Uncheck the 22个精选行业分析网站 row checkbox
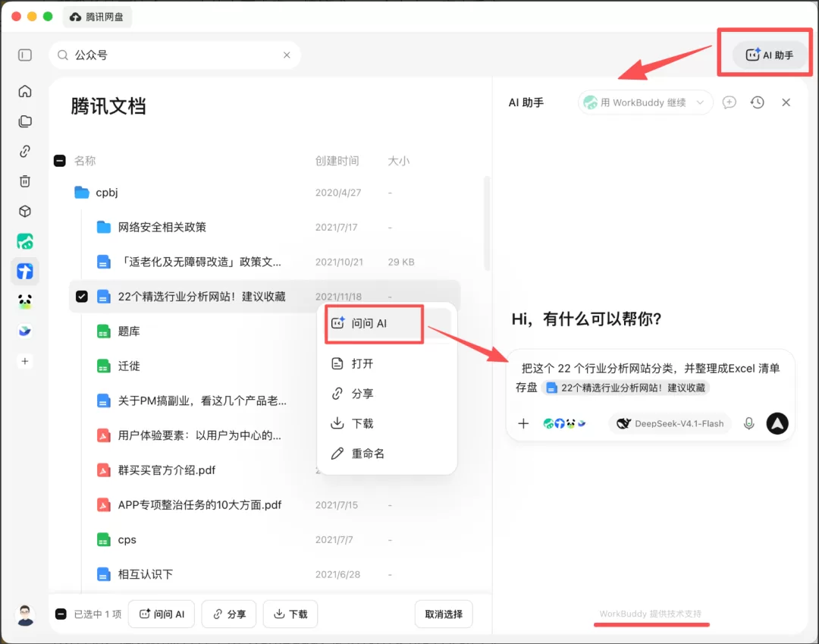The image size is (819, 644). [81, 297]
